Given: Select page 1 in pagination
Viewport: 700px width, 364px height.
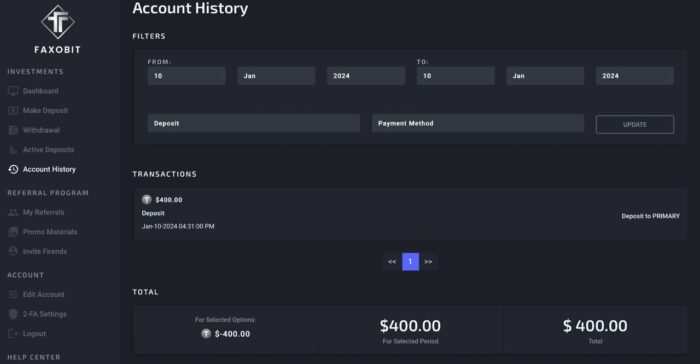Looking at the screenshot, I should (410, 262).
